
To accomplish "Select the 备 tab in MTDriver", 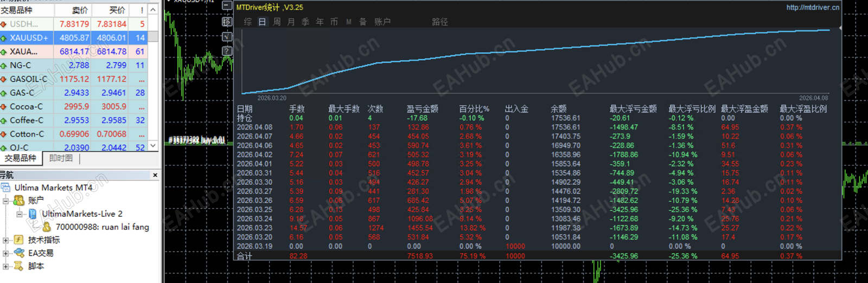I will (x=363, y=22).
